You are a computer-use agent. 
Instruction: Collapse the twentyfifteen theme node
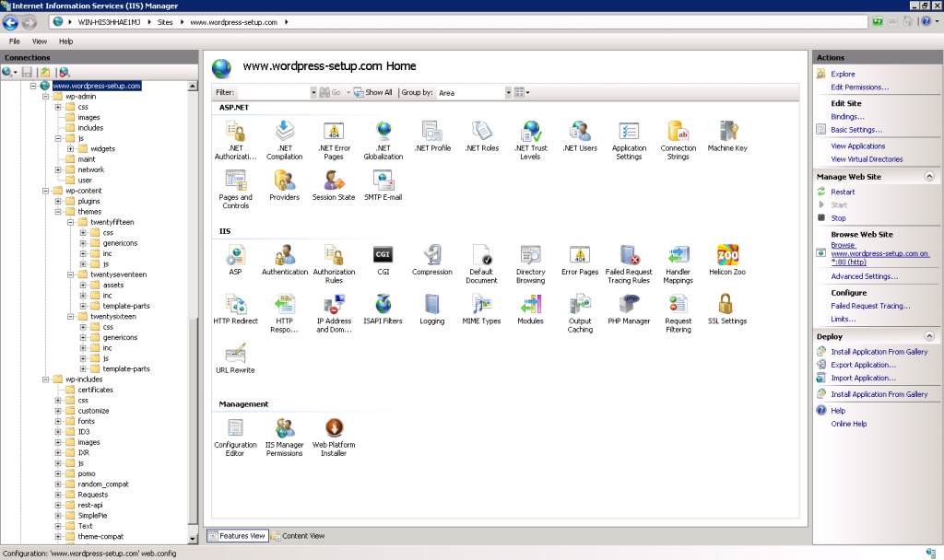[70, 222]
